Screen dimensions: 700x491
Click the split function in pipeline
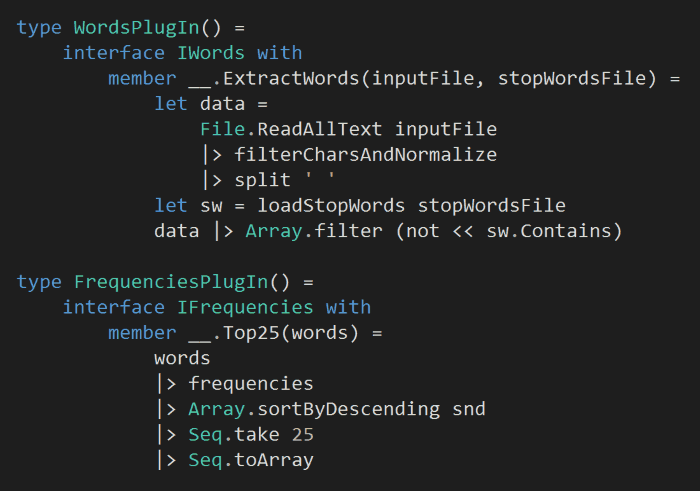[262, 180]
